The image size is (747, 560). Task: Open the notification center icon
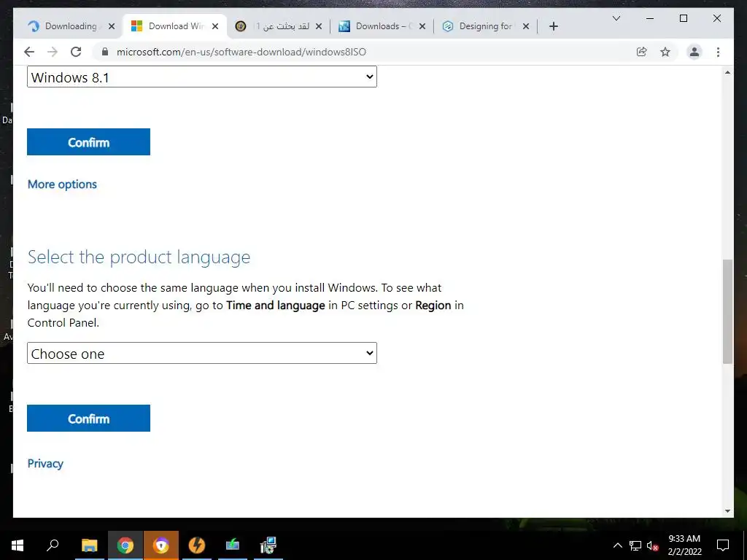tap(723, 545)
